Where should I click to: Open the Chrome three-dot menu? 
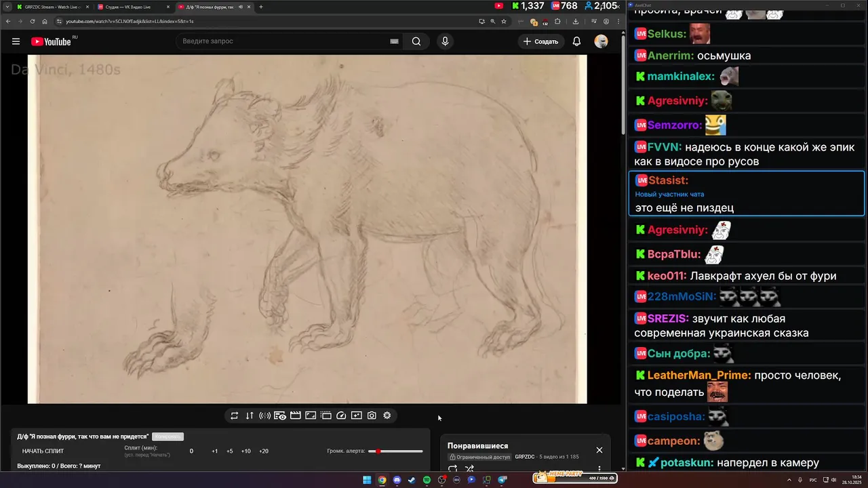(618, 21)
